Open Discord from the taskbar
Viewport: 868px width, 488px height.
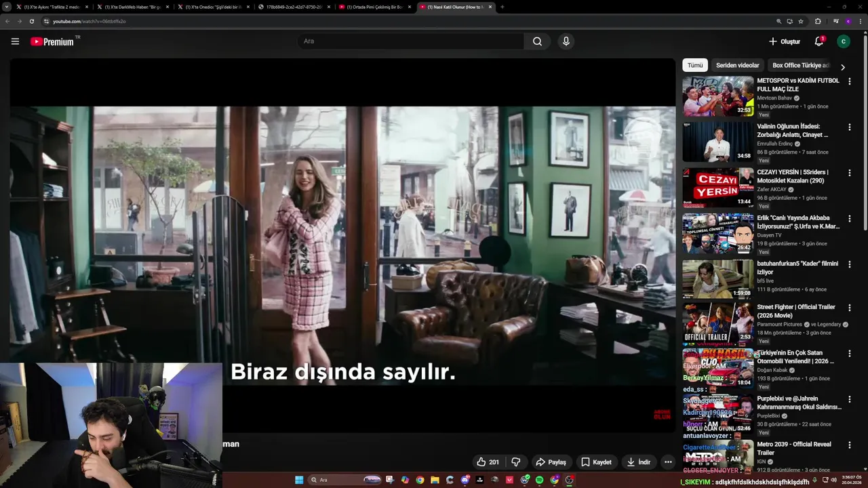point(465,480)
